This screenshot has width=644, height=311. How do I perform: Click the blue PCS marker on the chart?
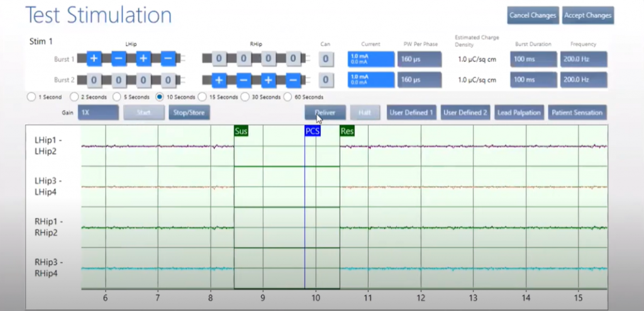tap(313, 131)
